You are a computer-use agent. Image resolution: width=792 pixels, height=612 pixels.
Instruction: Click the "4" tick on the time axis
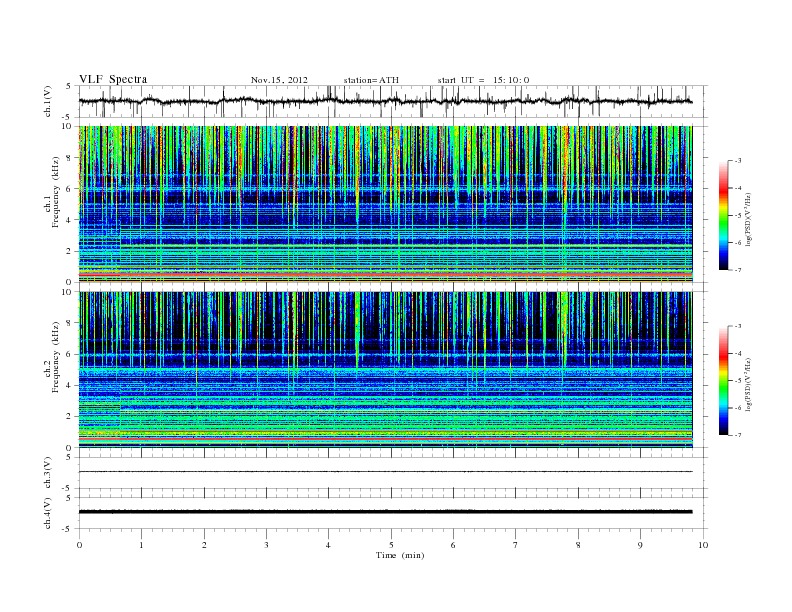pyautogui.click(x=328, y=545)
